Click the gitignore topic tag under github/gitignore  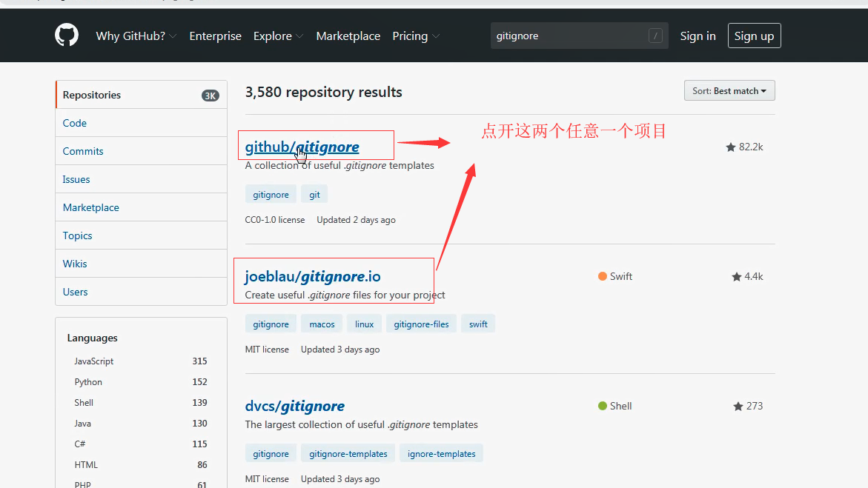pyautogui.click(x=271, y=195)
